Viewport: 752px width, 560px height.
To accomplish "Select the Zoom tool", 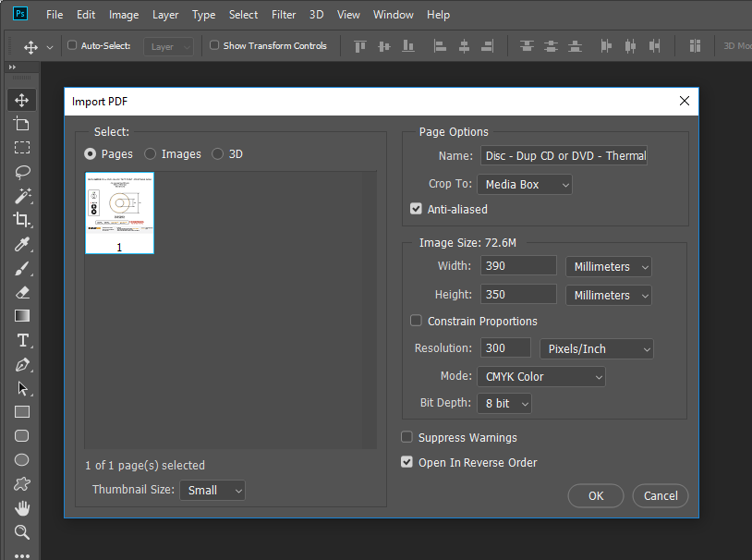I will point(21,532).
